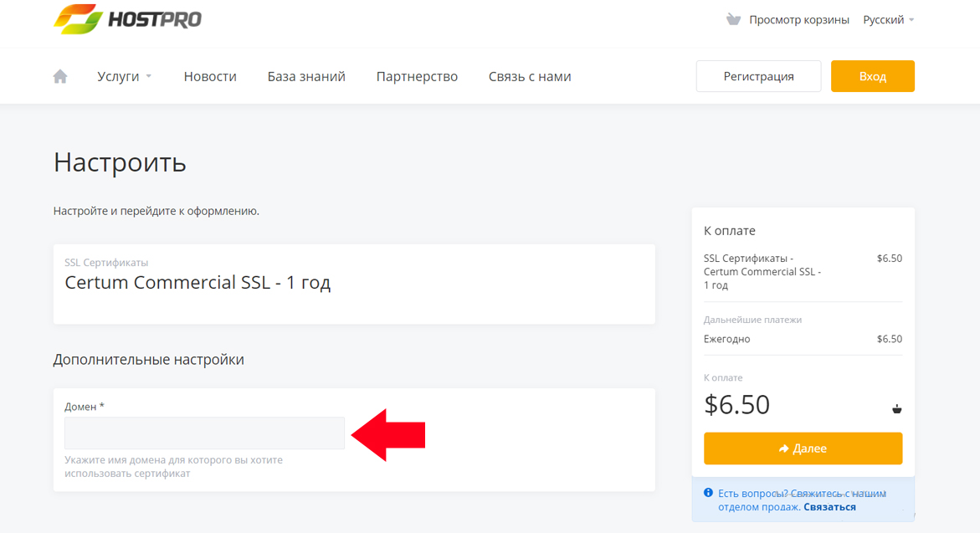
Task: Click inside the Домен input field
Action: (204, 433)
